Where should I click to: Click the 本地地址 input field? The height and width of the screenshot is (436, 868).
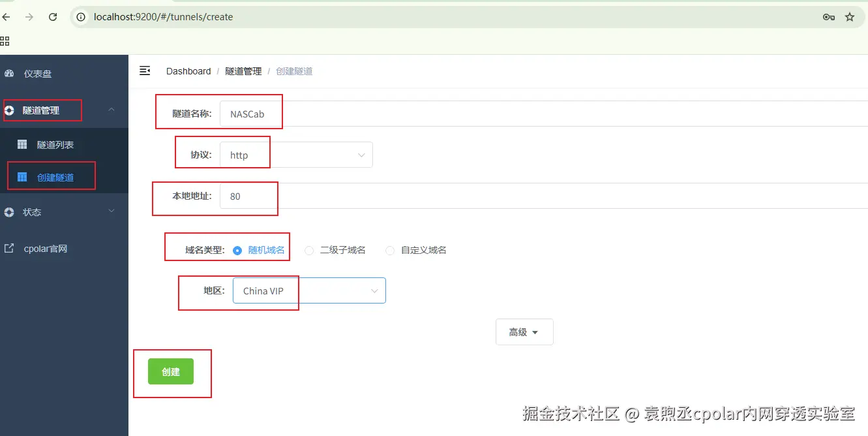coord(544,196)
